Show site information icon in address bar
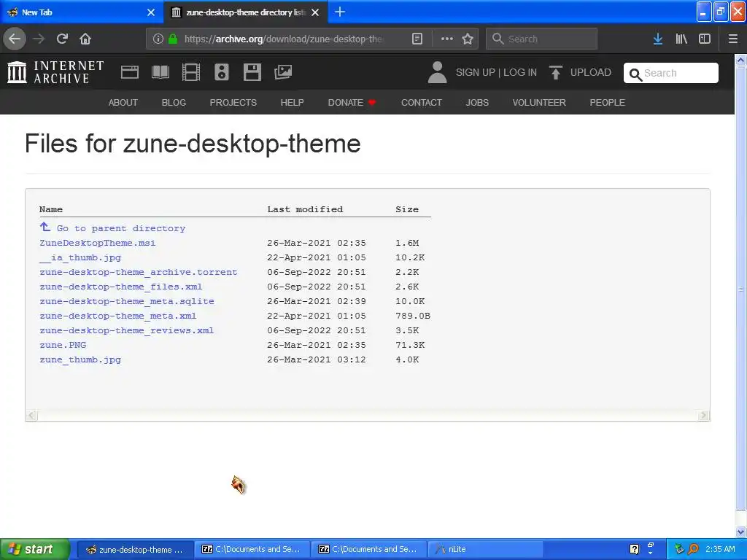This screenshot has width=747, height=560. pyautogui.click(x=158, y=39)
